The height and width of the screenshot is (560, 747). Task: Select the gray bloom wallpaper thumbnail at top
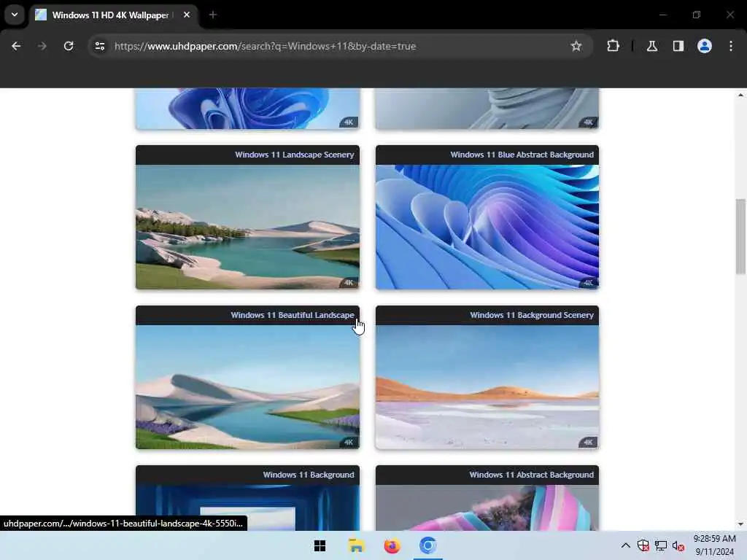click(487, 109)
